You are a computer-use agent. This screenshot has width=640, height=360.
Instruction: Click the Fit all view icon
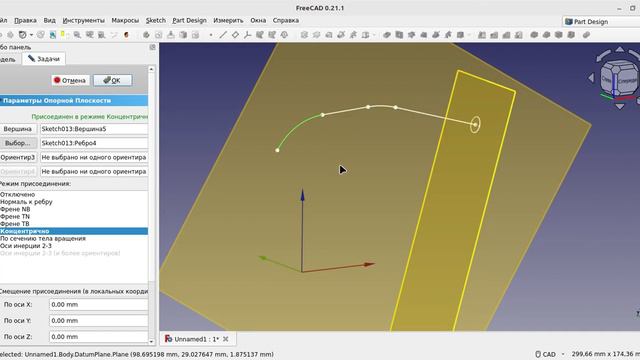pos(1,35)
